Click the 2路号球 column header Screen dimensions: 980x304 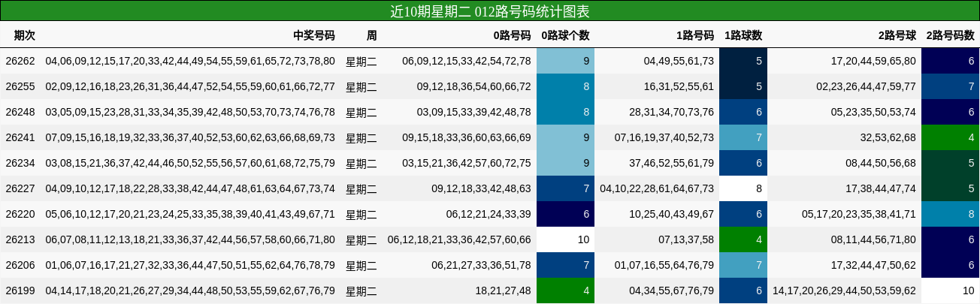pyautogui.click(x=897, y=35)
